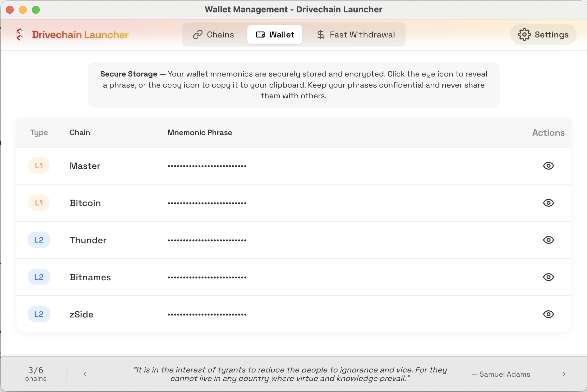587x392 pixels.
Task: Select the Wallet tab
Action: 275,35
